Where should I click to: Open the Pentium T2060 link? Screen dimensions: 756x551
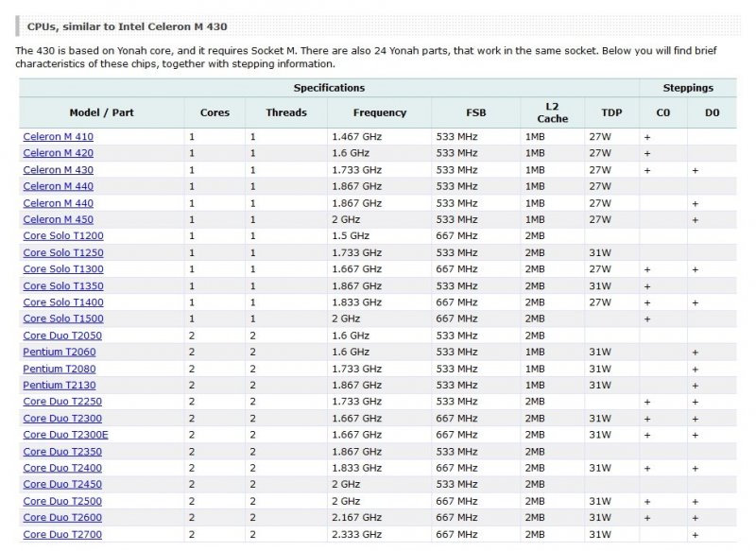(59, 352)
